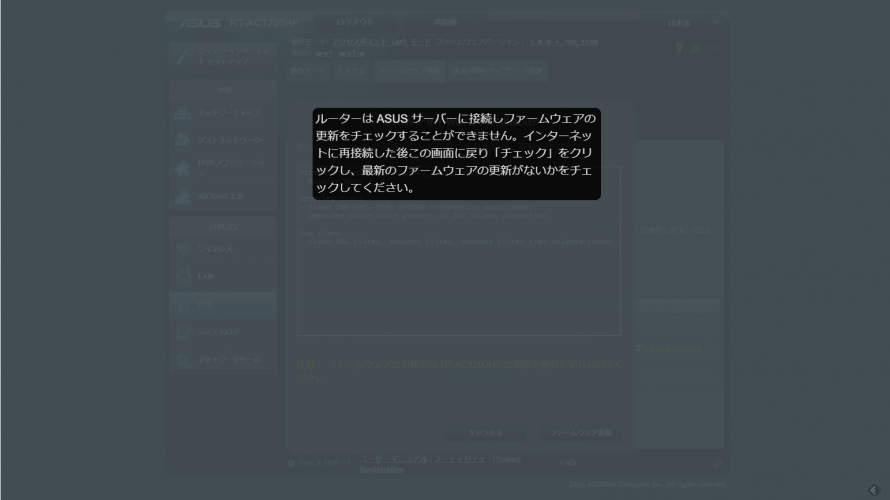
Task: Click the second SSID link
Action: (x=351, y=53)
